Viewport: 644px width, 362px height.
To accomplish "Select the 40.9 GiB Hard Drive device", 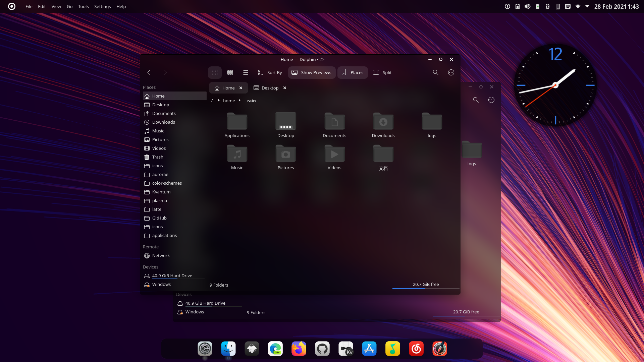I will coord(172,276).
